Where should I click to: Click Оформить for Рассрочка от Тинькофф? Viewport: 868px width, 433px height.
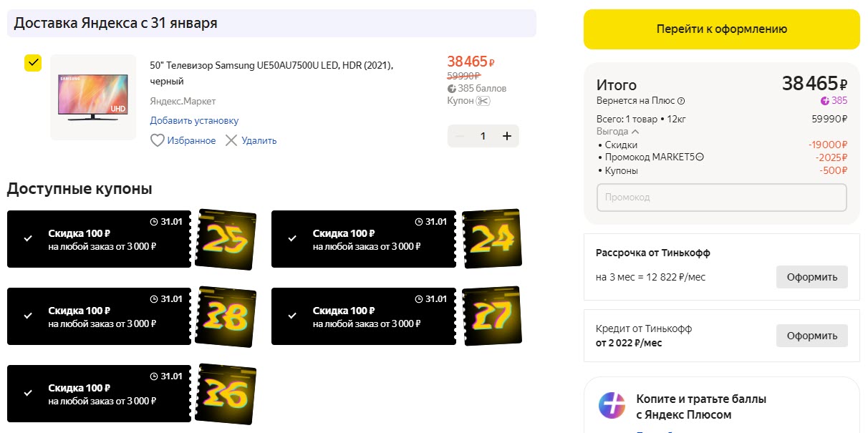(811, 277)
